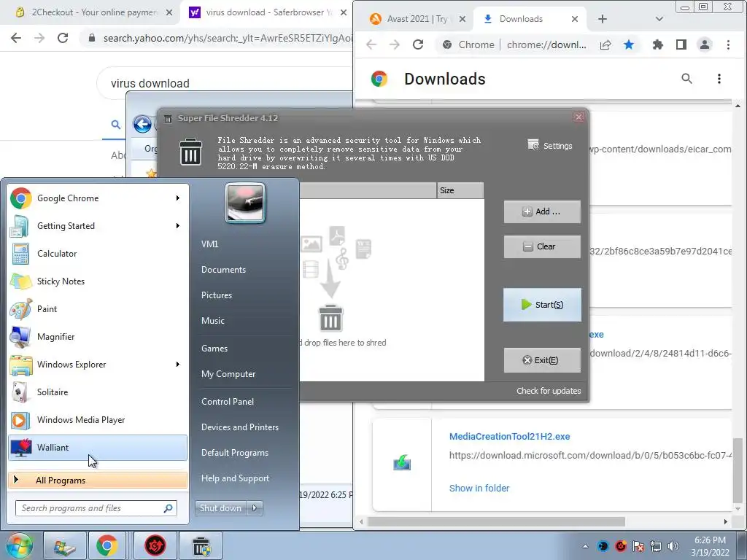Click Exit(E) in File Shredder
The height and width of the screenshot is (560, 747).
(x=542, y=360)
